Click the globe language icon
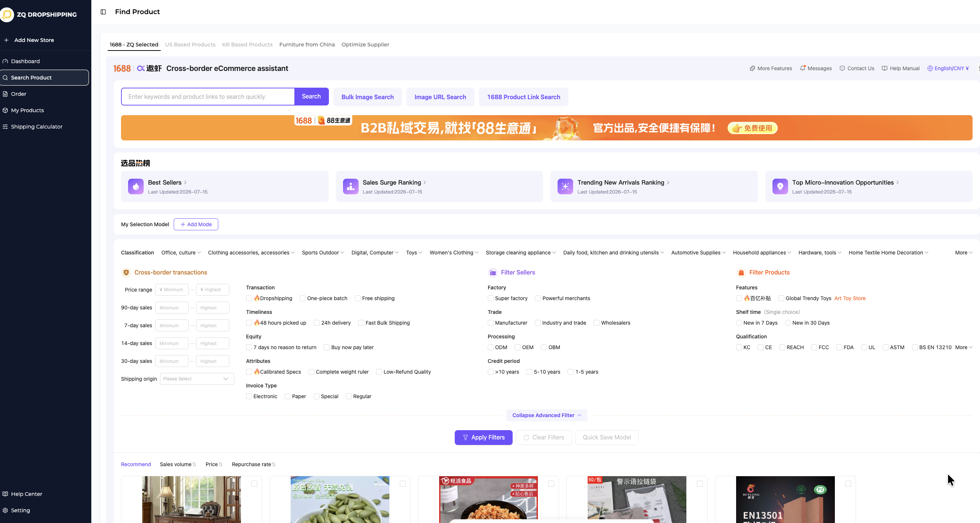The height and width of the screenshot is (523, 980). tap(930, 68)
